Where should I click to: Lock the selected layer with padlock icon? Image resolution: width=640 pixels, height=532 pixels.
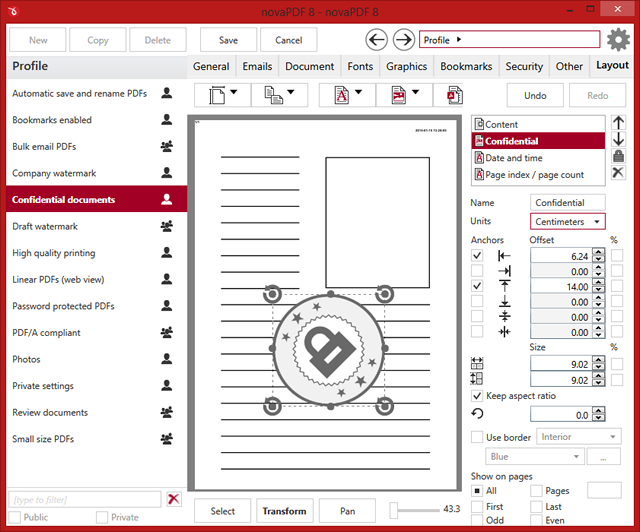click(618, 156)
